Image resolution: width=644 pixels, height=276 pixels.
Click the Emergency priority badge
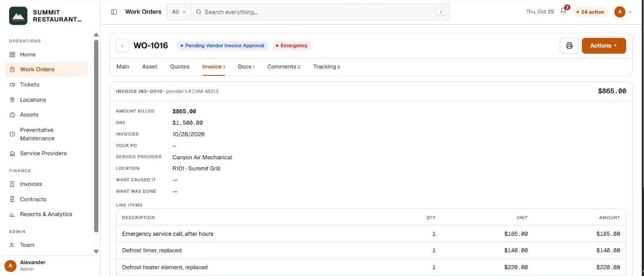point(292,46)
